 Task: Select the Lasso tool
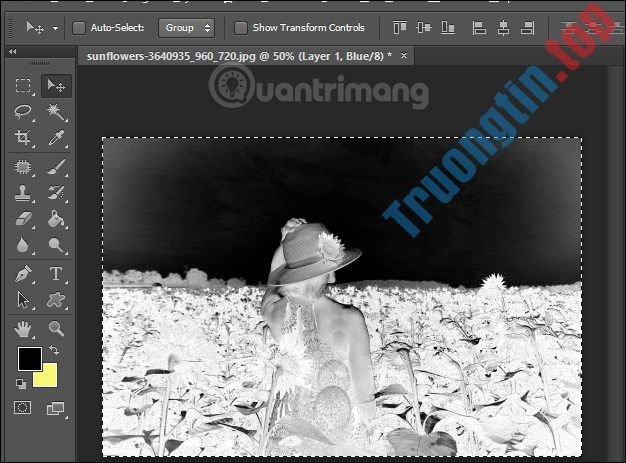tap(23, 112)
